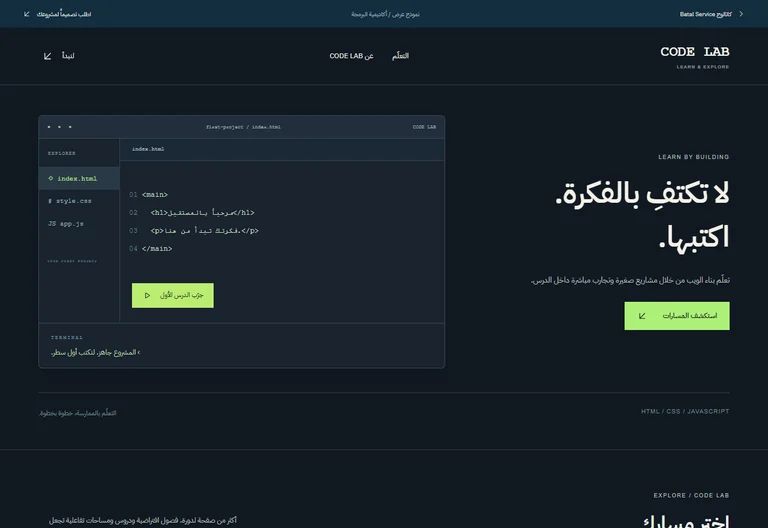
Task: Click the chevron beside Batal Service catalog
Action: pos(741,14)
